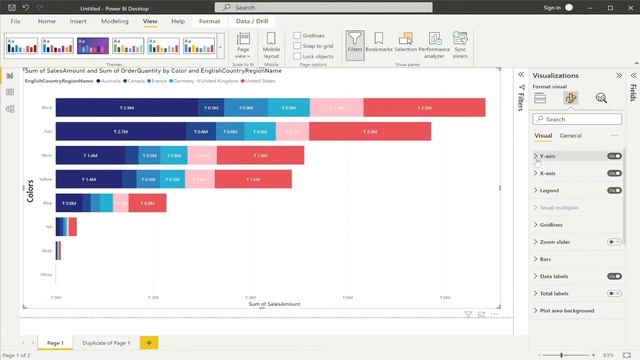Click the zoom level slider
The width and height of the screenshot is (640, 360).
[566, 356]
